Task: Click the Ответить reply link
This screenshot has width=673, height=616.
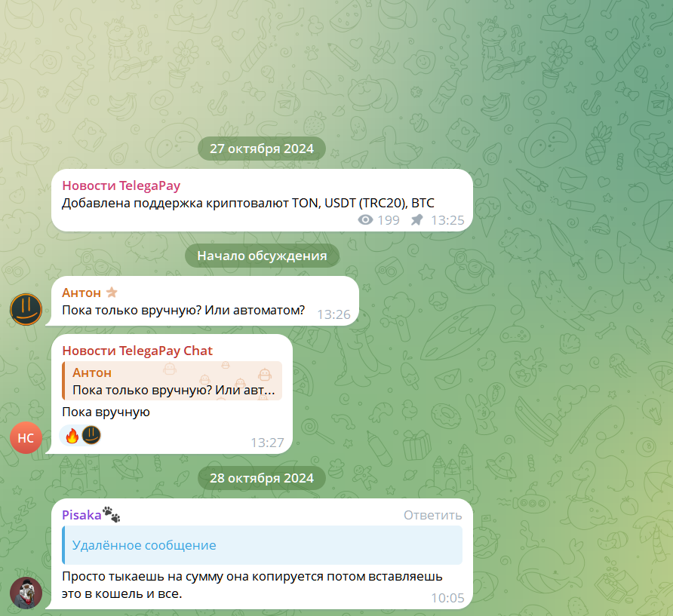Action: click(432, 515)
